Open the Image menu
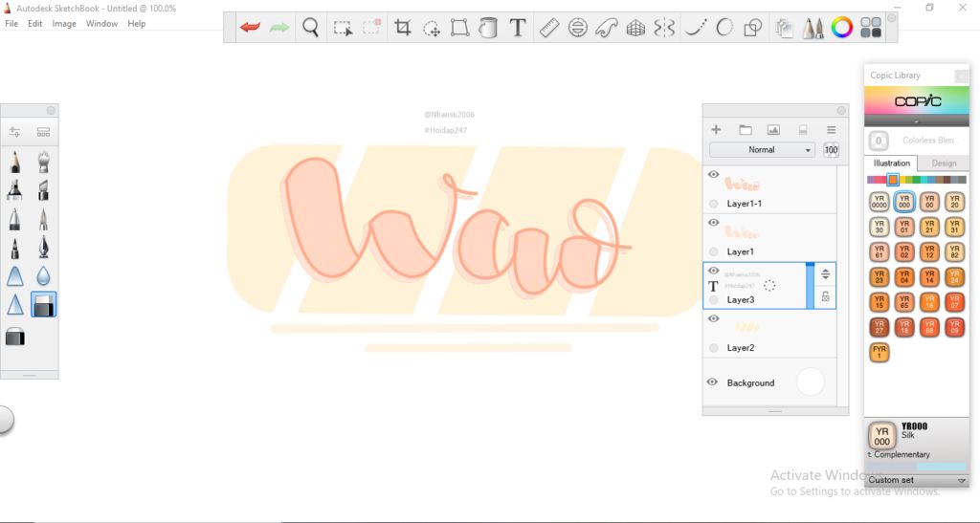Image resolution: width=980 pixels, height=523 pixels. (64, 24)
